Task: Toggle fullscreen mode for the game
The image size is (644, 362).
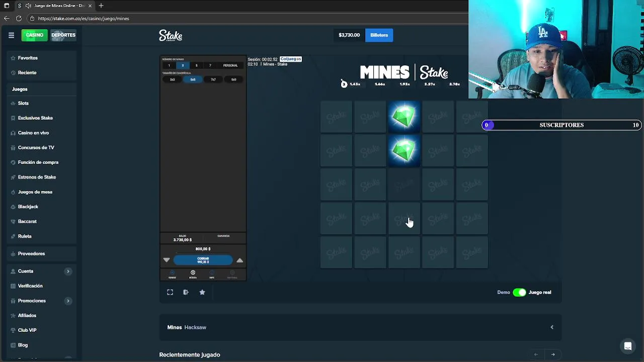Action: click(x=170, y=292)
